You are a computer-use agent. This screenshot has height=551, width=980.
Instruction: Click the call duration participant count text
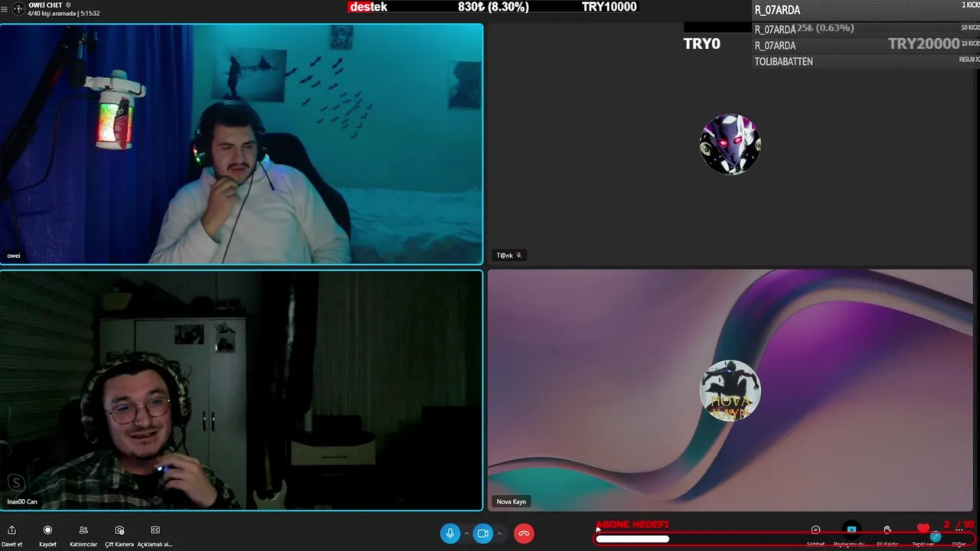(64, 14)
